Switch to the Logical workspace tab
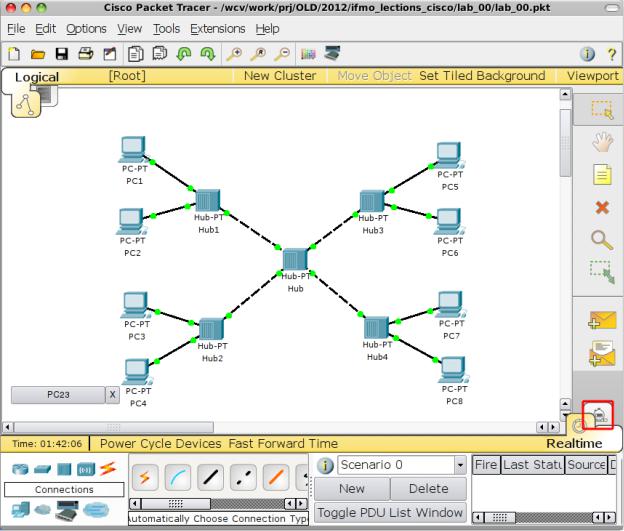Viewport: 624px width, 531px height. click(37, 77)
